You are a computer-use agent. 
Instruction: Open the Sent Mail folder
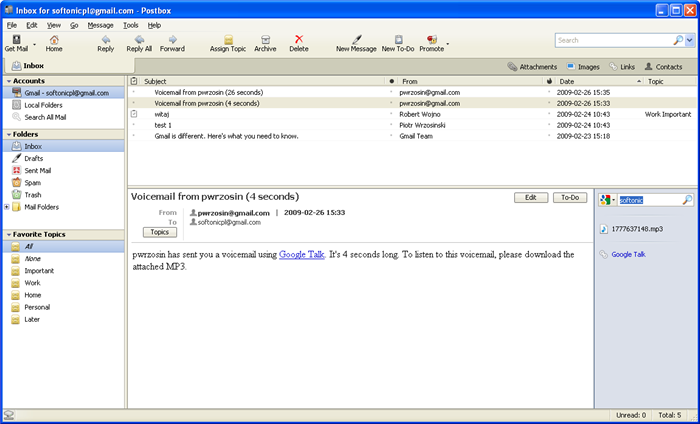(x=63, y=170)
